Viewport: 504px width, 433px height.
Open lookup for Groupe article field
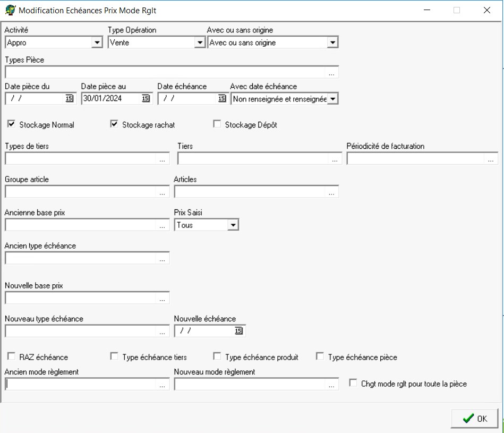coord(163,192)
